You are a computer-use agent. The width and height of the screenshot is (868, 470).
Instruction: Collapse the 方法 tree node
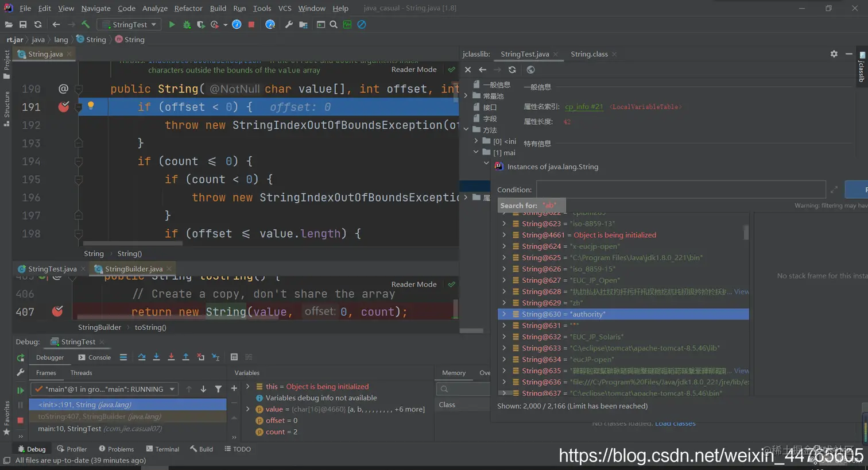pos(466,130)
